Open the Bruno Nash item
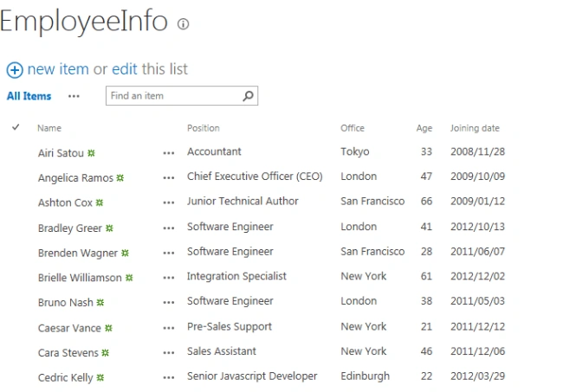The width and height of the screenshot is (563, 392). click(66, 302)
